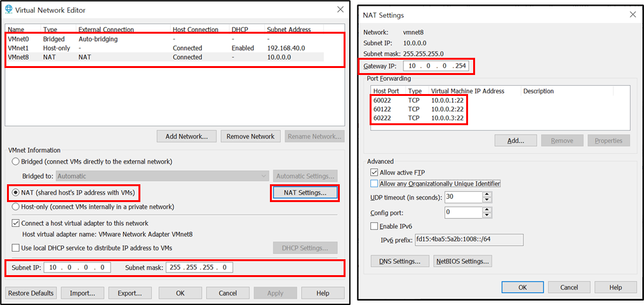This screenshot has width=644, height=305.
Task: Click Help in the NAT Settings dialog
Action: click(x=615, y=287)
